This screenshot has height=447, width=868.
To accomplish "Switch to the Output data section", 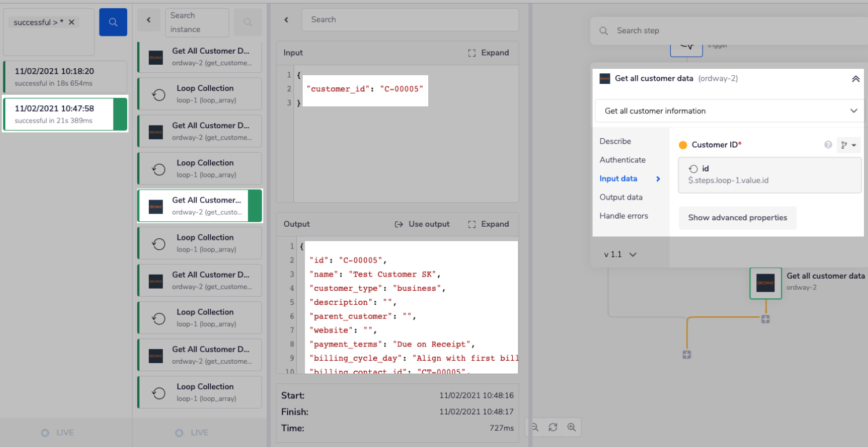I will click(620, 197).
